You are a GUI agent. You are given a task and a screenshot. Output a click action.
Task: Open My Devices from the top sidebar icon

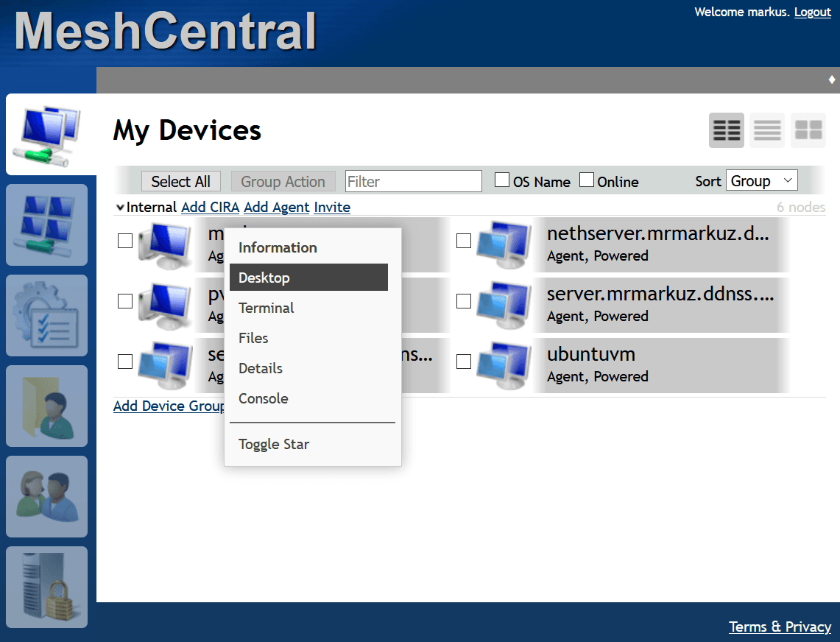coord(46,134)
